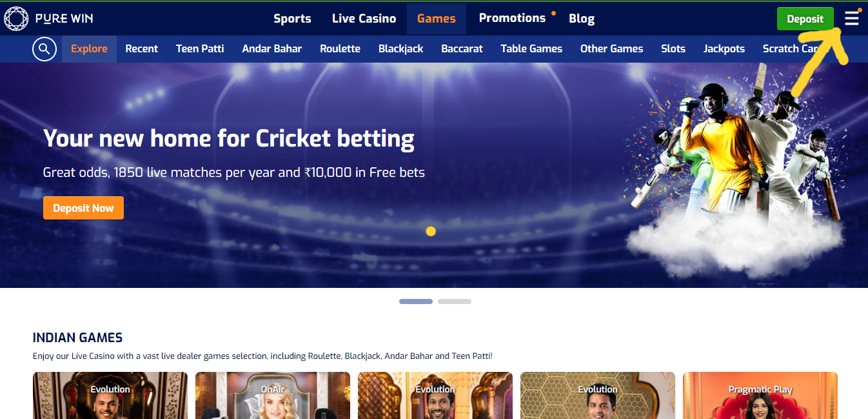Select the Teen Patti category tab
868x419 pixels.
tap(200, 48)
